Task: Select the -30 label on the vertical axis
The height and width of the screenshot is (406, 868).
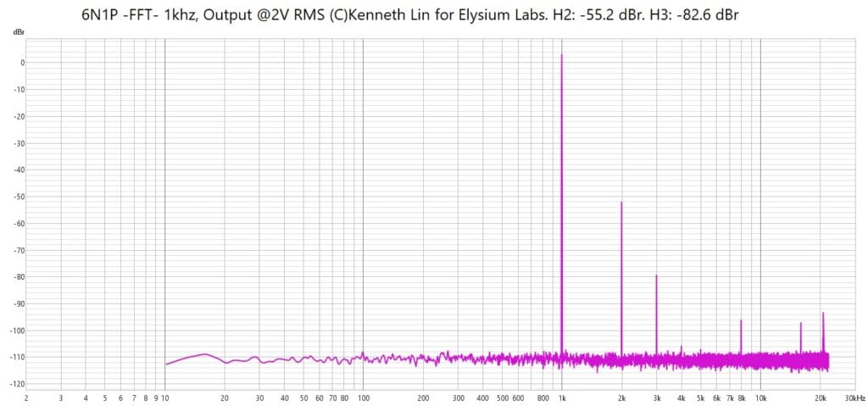Action: click(x=20, y=143)
